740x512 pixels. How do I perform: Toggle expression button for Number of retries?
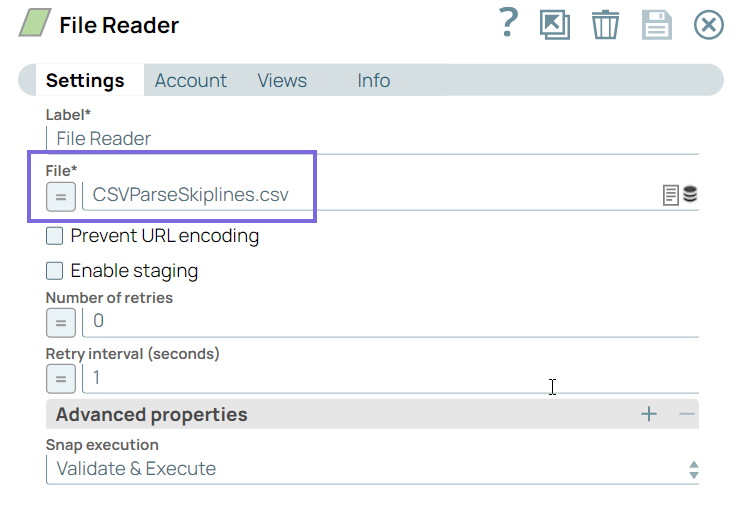click(60, 323)
